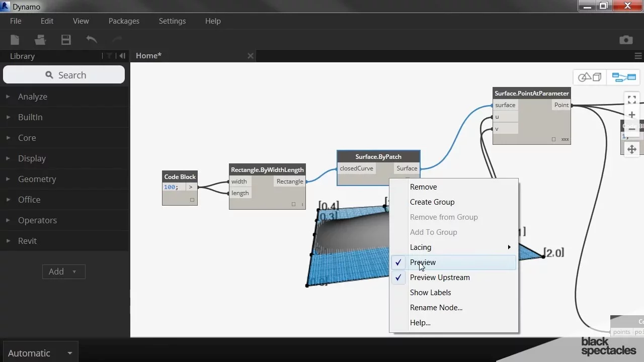644x362 pixels.
Task: Click the width input port
Action: pyautogui.click(x=239, y=182)
